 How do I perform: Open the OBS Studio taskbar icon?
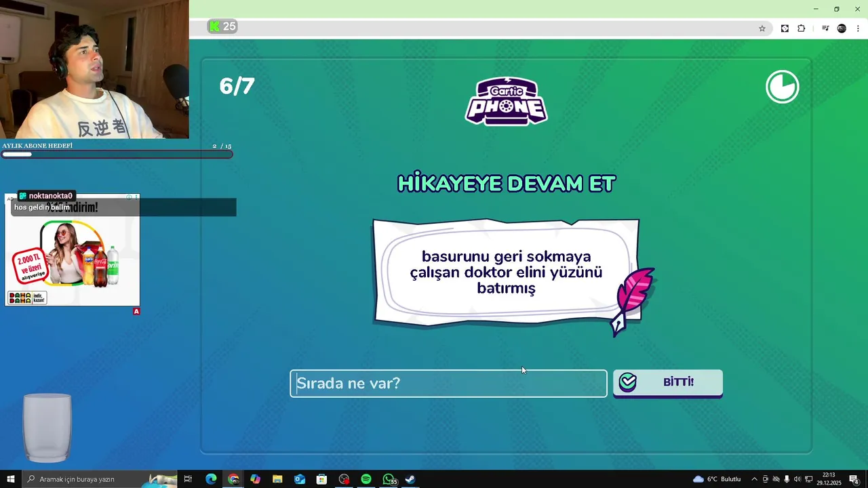coord(344,479)
